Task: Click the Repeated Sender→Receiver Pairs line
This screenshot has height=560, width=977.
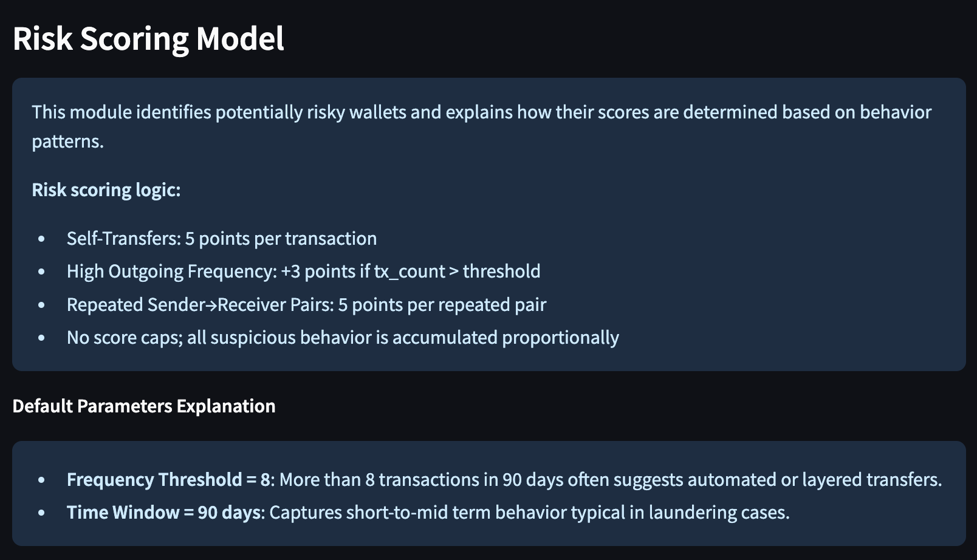Action: [307, 304]
